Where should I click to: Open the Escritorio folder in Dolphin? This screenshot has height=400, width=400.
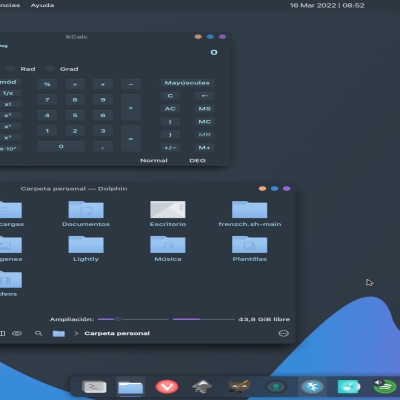click(168, 214)
